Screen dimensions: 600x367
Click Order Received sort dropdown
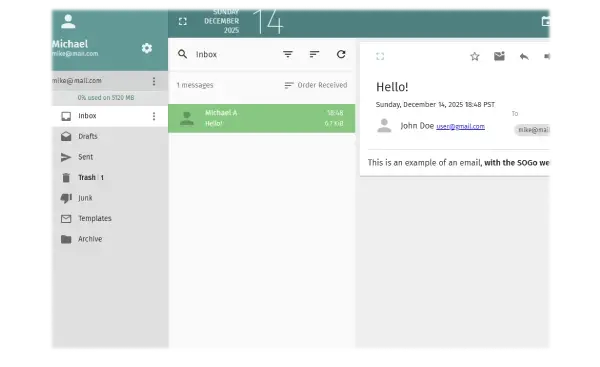(316, 85)
